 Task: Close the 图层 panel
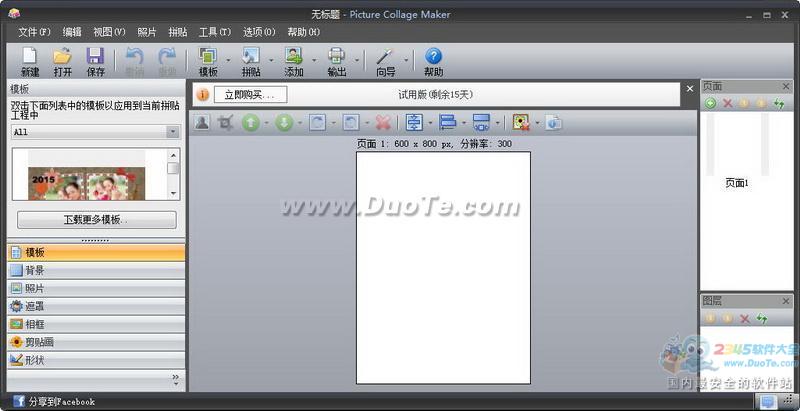coord(786,302)
